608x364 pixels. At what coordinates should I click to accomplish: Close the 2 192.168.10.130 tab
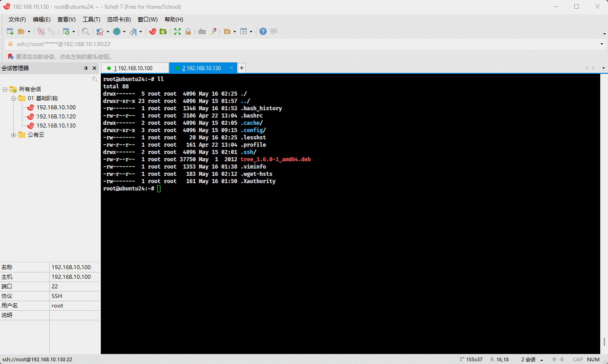(231, 68)
